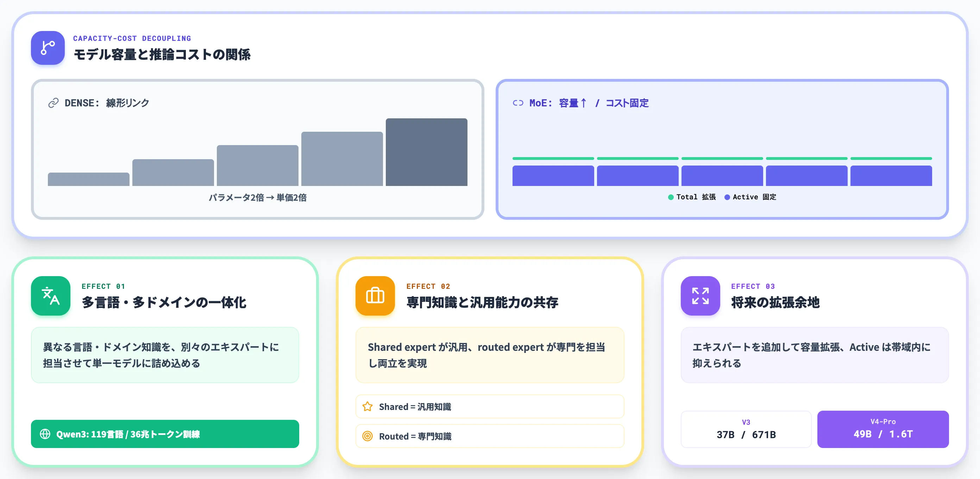
Task: Click the green translate icon for Effect 01
Action: 51,296
